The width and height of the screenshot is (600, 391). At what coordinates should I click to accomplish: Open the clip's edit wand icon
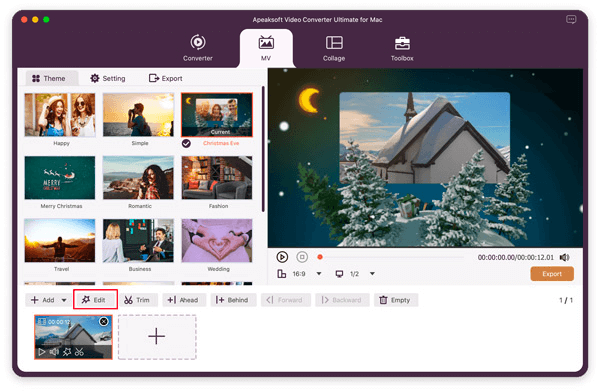pos(67,352)
